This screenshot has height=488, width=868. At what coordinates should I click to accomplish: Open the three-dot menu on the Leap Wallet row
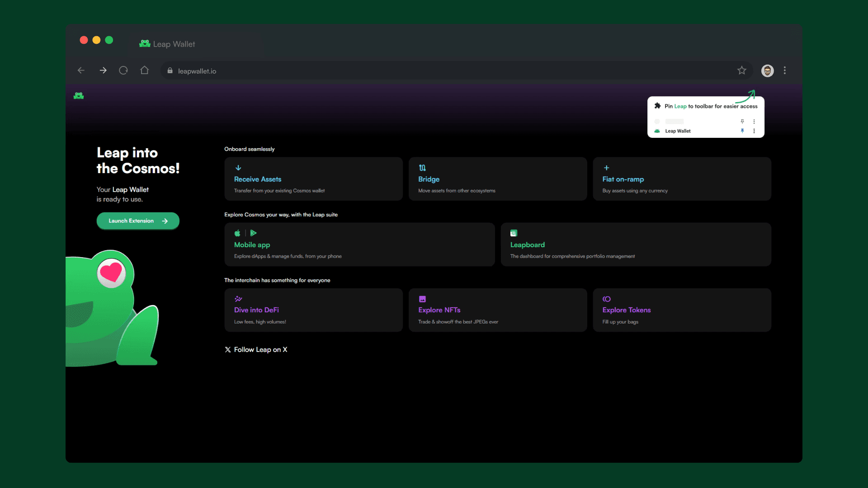[x=754, y=131]
